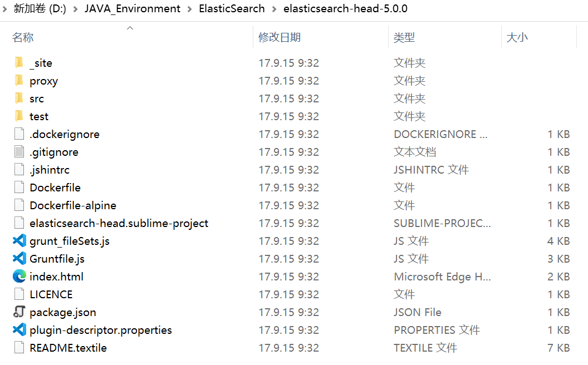
Task: Navigate to the ElasticSearch breadcrumb folder
Action: [232, 9]
